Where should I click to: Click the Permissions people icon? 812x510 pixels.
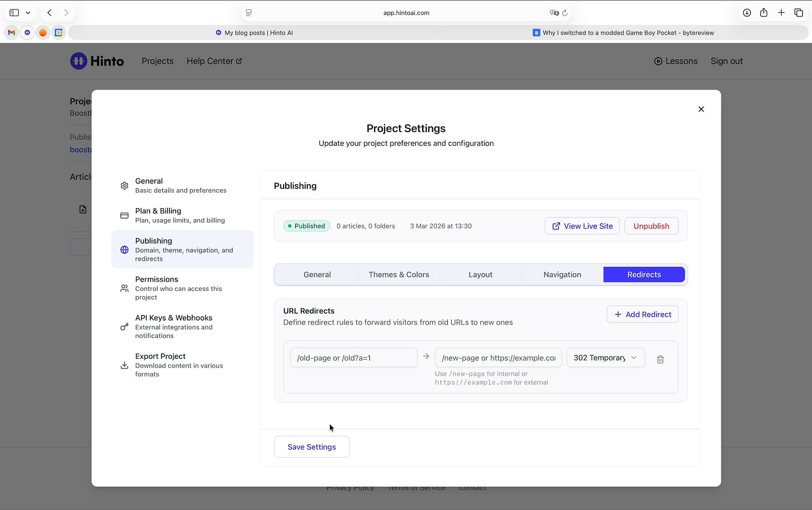click(x=124, y=288)
